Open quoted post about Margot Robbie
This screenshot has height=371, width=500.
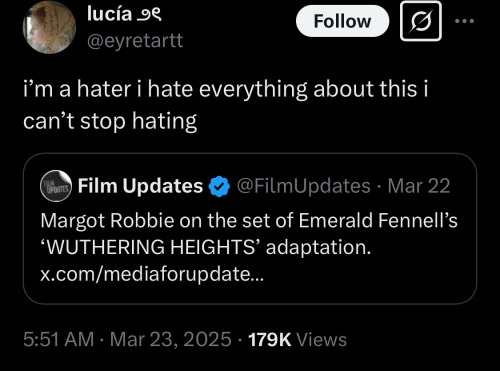click(250, 229)
